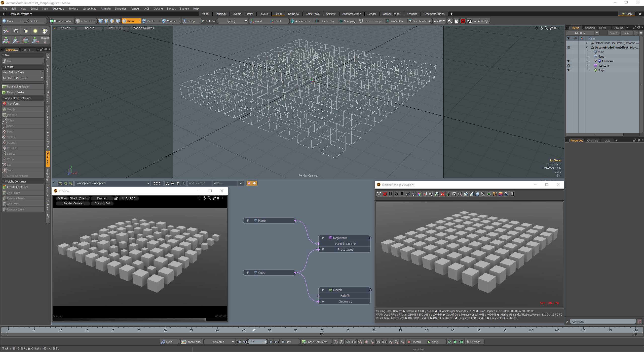Select the Transform mesh deformer tool

(x=13, y=104)
